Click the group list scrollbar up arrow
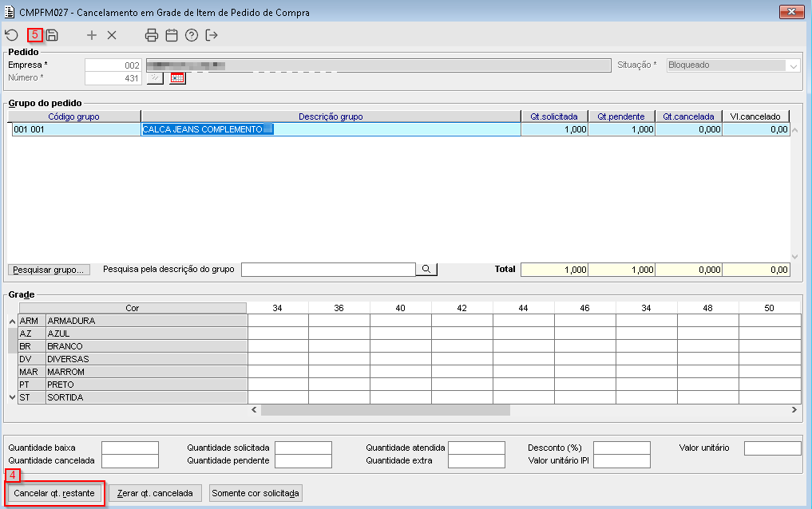 [x=795, y=130]
